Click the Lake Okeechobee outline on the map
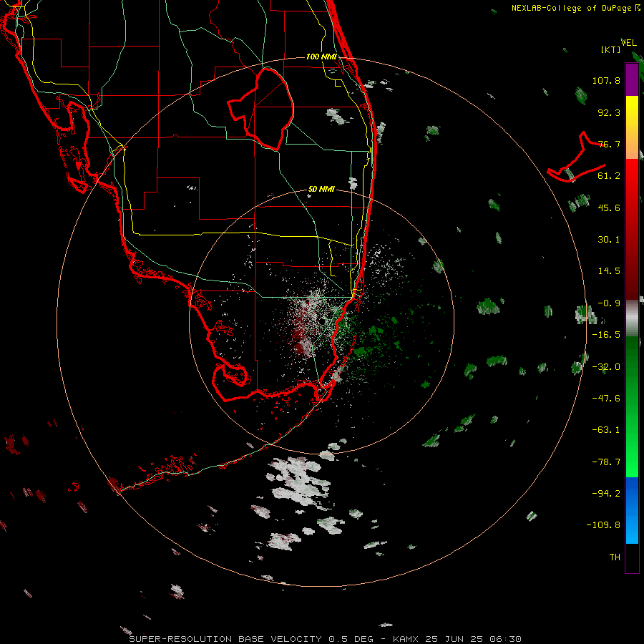 pos(261,109)
